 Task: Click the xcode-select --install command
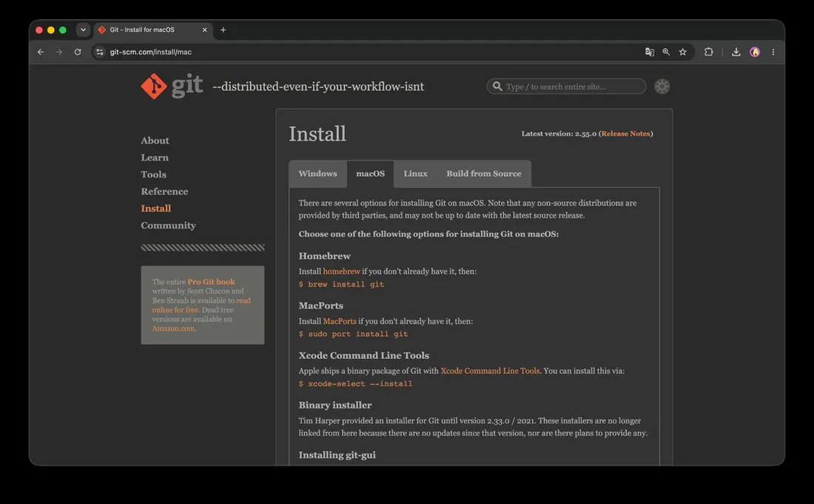click(356, 384)
